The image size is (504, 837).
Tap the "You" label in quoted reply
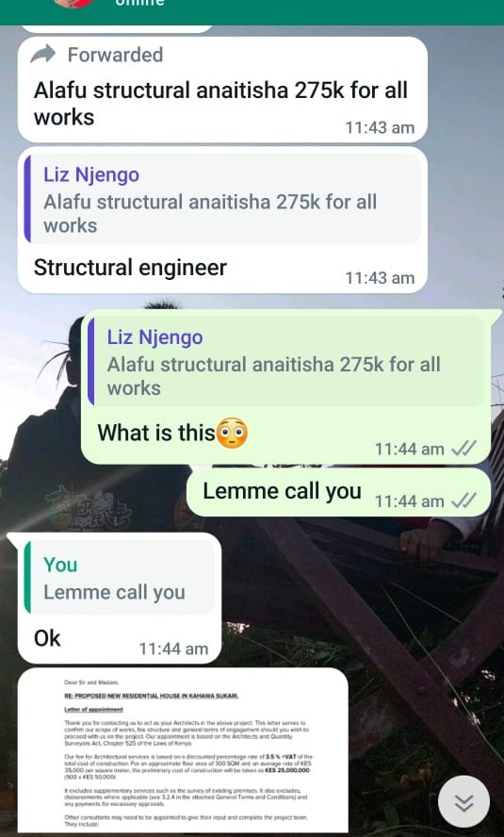coord(60,565)
